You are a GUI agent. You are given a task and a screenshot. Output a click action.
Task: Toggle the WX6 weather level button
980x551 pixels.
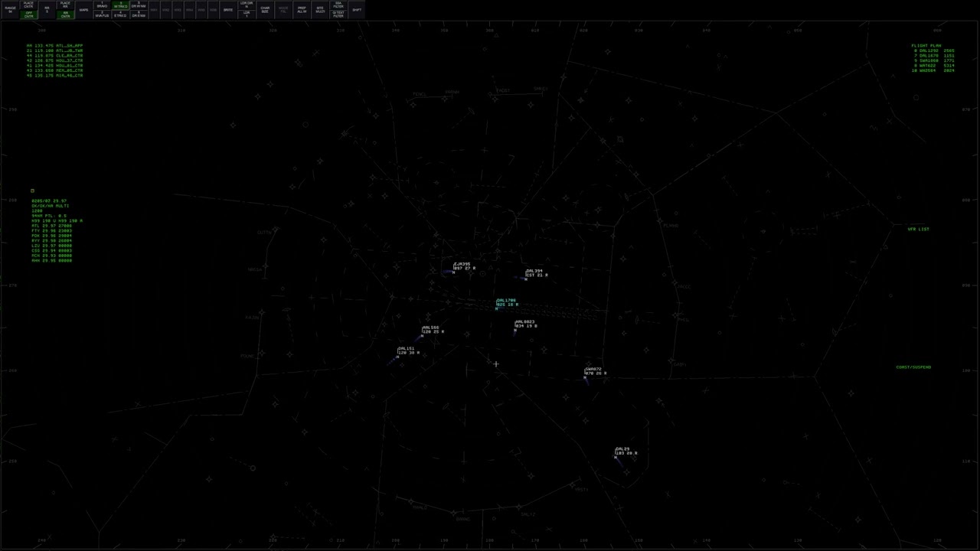coord(214,9)
